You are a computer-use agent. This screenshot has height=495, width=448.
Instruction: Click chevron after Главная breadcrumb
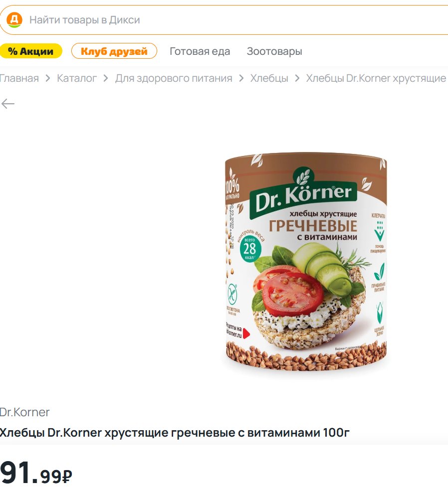pos(48,78)
